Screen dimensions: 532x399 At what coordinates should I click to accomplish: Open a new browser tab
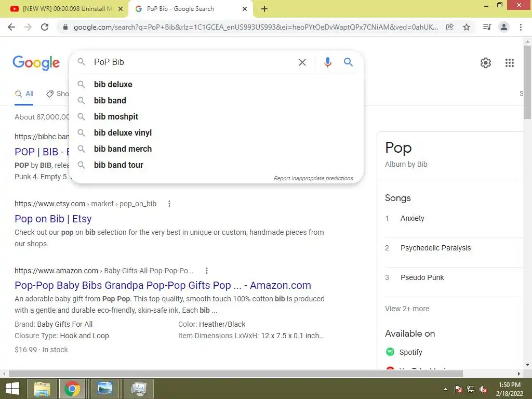pos(264,9)
